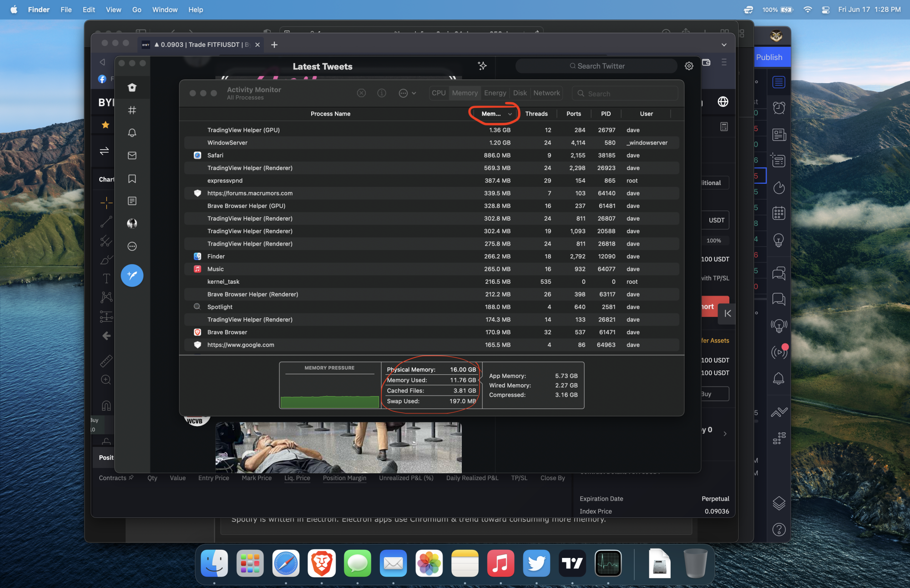The height and width of the screenshot is (588, 910).
Task: Launch Safari from the dock
Action: [x=286, y=563]
